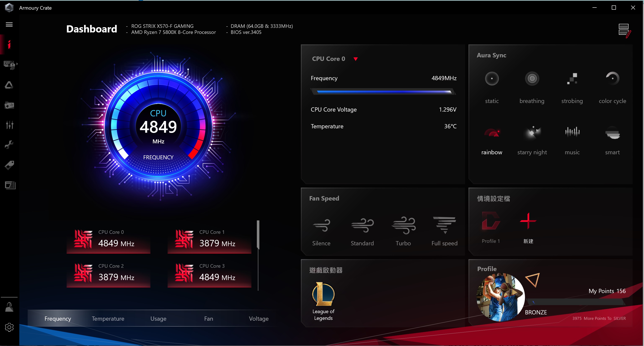Click the AMD Ryzen 7 5800X processor text
The height and width of the screenshot is (346, 644).
(x=173, y=32)
